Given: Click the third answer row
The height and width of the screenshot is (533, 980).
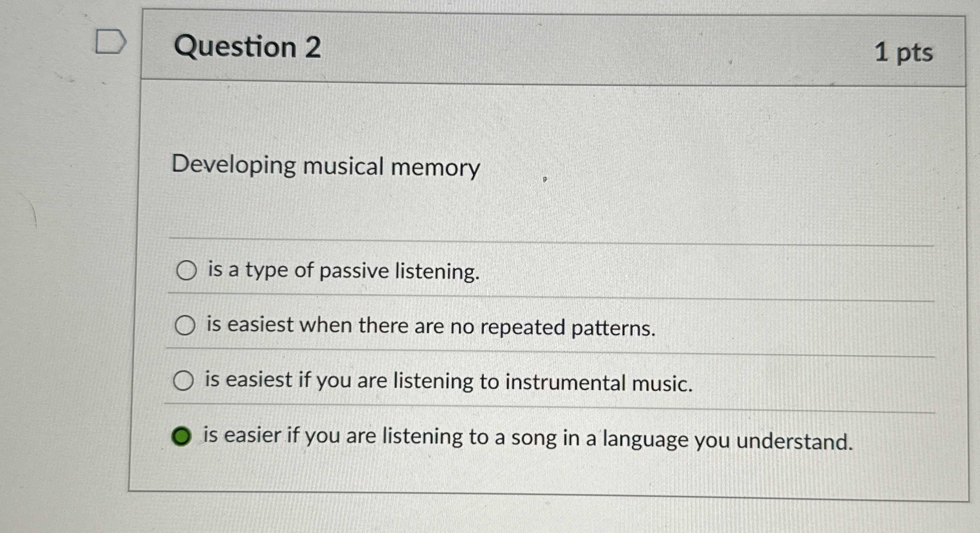Looking at the screenshot, I should pyautogui.click(x=425, y=383).
